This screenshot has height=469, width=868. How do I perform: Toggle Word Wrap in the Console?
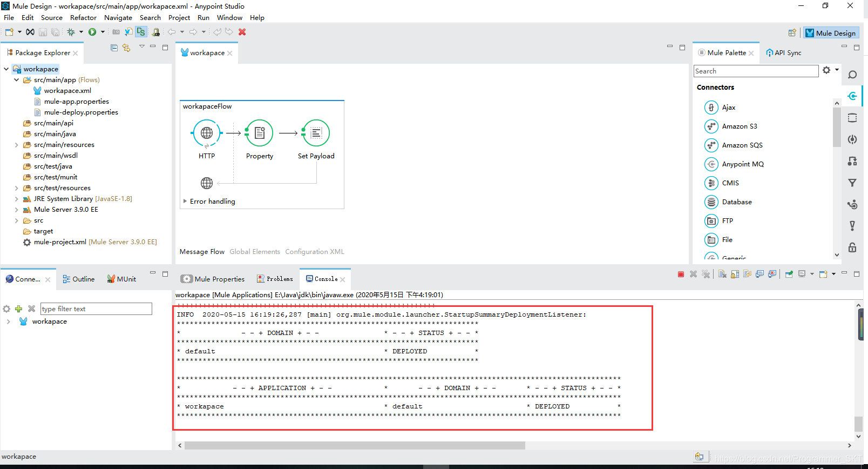(x=747, y=274)
